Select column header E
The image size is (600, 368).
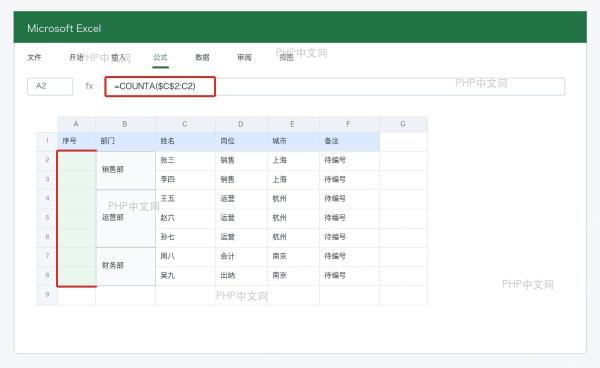[x=293, y=124]
